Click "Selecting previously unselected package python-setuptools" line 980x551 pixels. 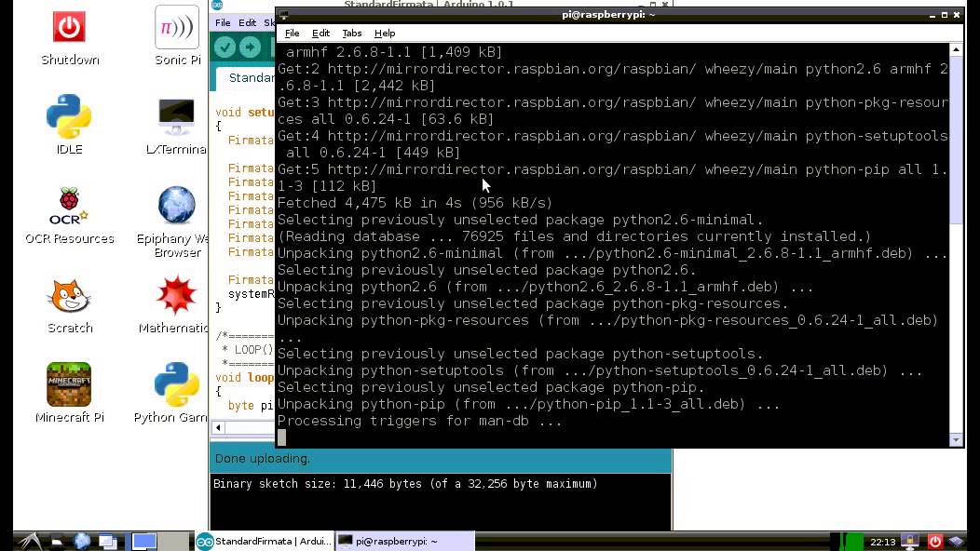click(520, 354)
